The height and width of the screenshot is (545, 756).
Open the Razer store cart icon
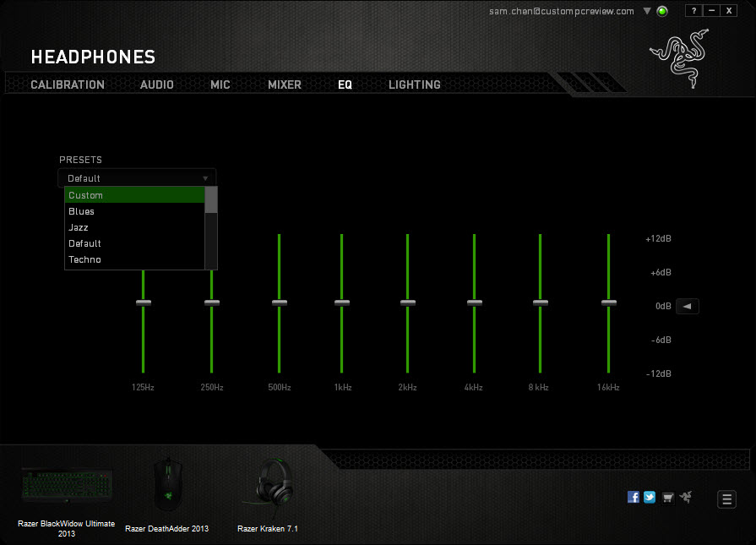[668, 498]
